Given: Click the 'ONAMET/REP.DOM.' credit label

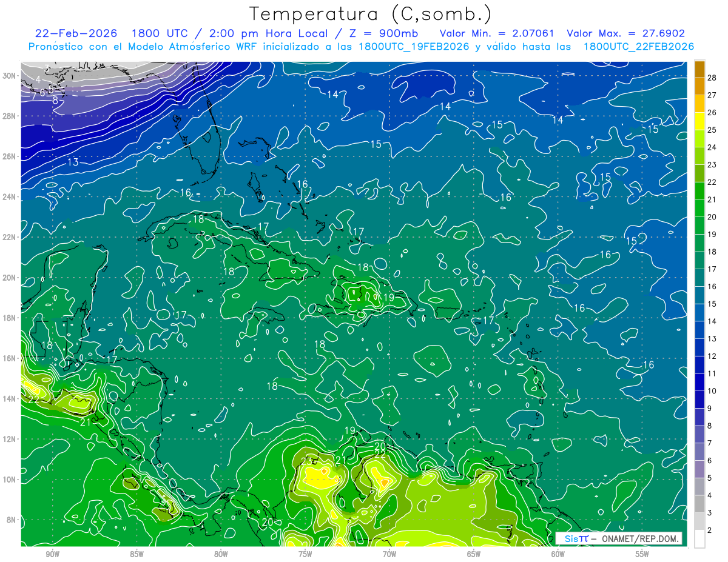Looking at the screenshot, I should pyautogui.click(x=641, y=539).
